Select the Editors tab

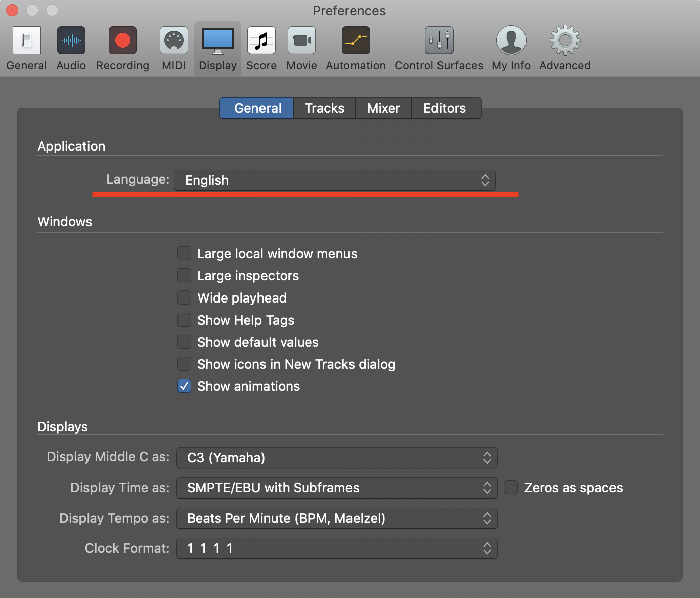click(445, 108)
